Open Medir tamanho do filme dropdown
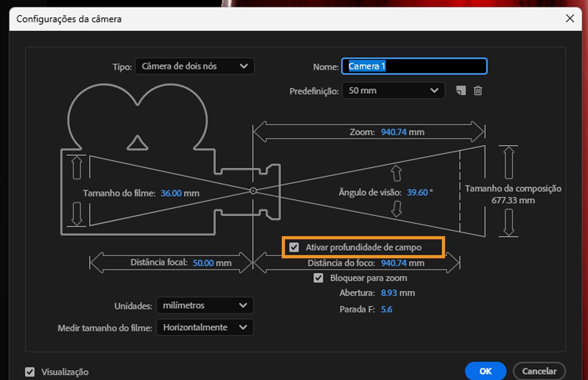 coord(204,327)
